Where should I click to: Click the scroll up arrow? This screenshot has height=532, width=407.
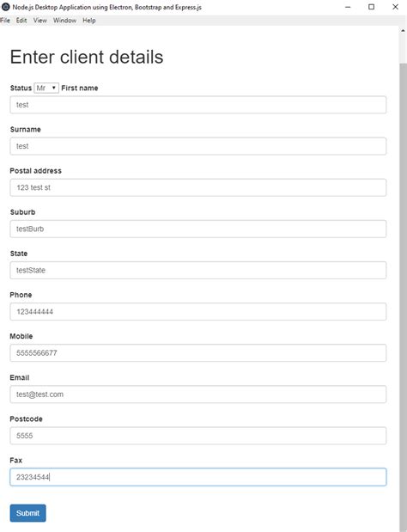403,31
